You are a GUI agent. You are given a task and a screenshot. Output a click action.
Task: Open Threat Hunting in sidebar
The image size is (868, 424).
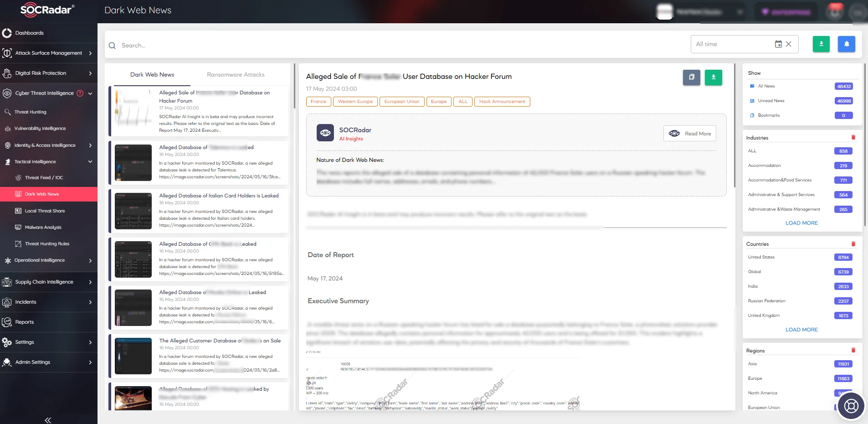tap(30, 112)
